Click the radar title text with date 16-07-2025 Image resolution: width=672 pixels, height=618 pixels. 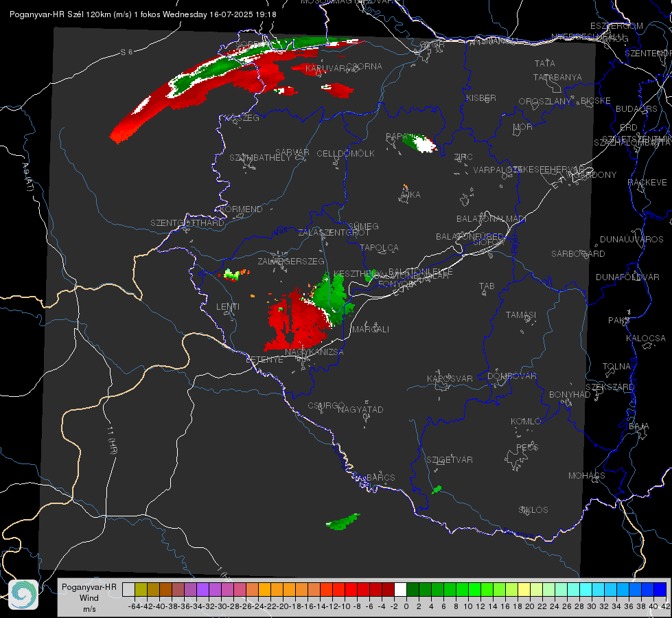pos(143,14)
